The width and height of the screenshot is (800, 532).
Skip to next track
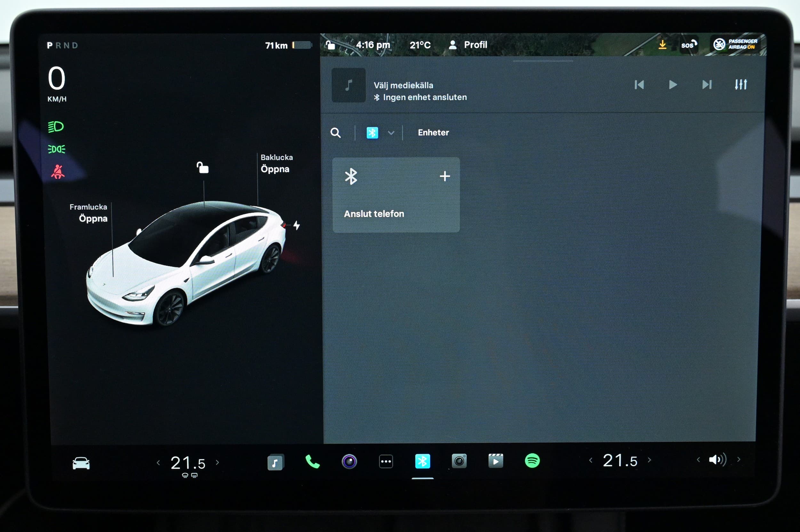coord(707,84)
